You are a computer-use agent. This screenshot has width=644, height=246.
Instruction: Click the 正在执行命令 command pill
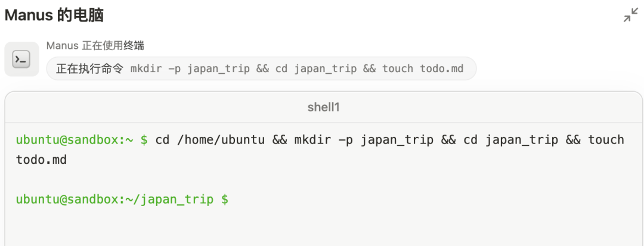click(x=261, y=68)
